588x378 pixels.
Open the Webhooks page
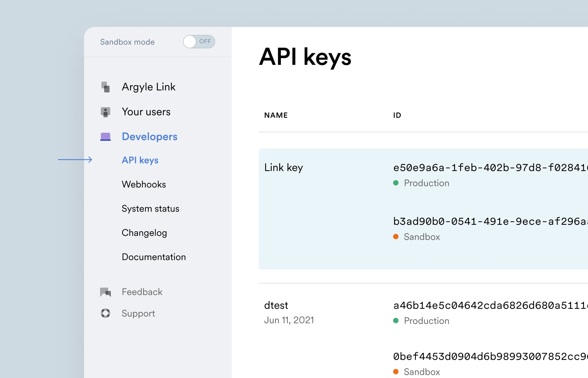tap(144, 184)
